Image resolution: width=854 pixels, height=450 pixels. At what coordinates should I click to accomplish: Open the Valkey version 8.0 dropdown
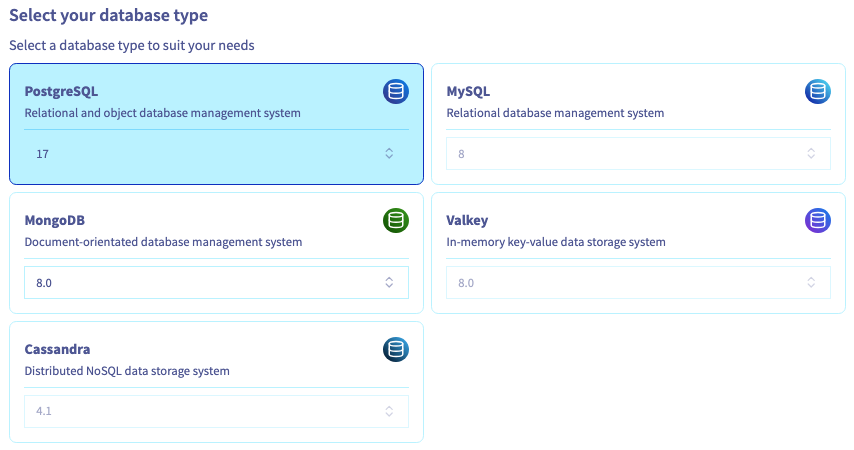point(638,283)
